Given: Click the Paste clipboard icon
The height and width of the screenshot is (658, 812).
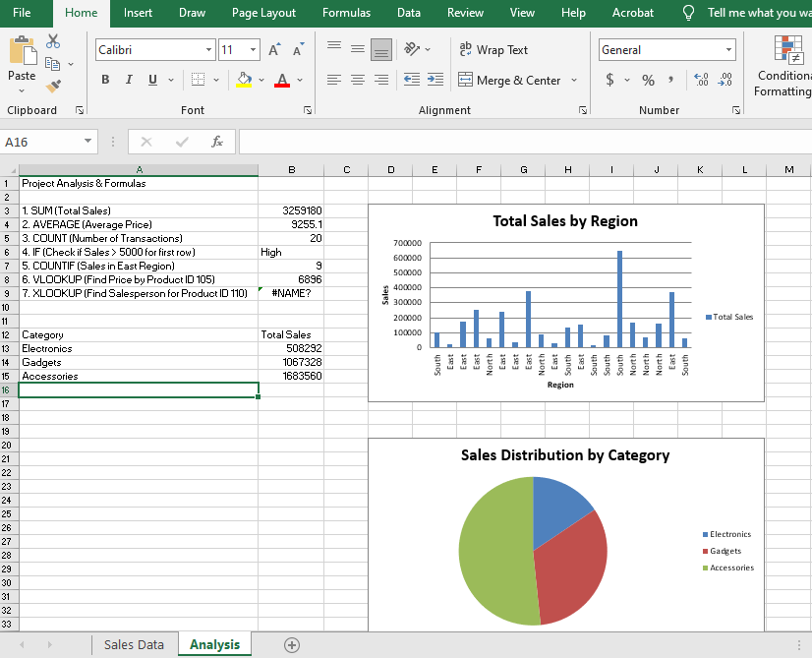Looking at the screenshot, I should 23,52.
